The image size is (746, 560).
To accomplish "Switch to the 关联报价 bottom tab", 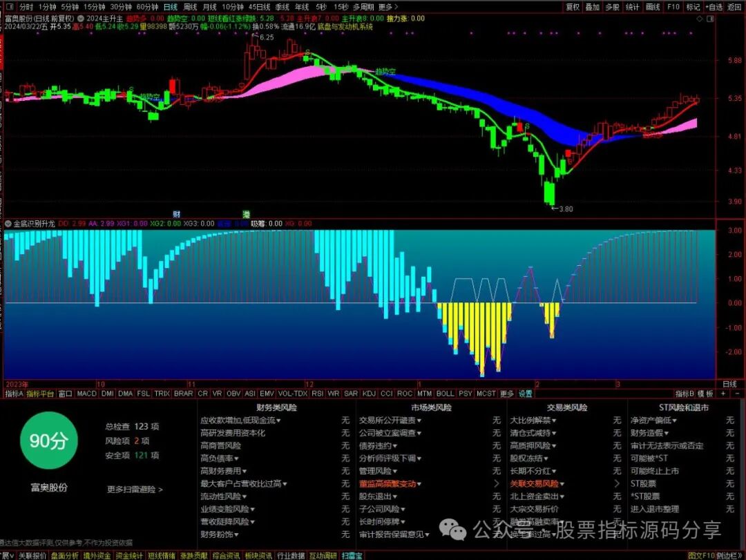I will [32, 556].
